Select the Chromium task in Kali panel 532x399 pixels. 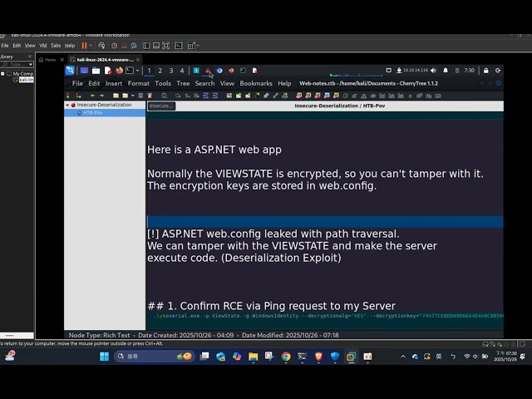pyautogui.click(x=219, y=71)
